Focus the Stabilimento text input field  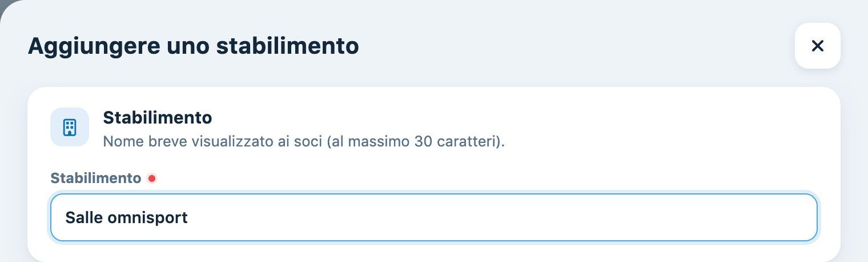(x=434, y=217)
